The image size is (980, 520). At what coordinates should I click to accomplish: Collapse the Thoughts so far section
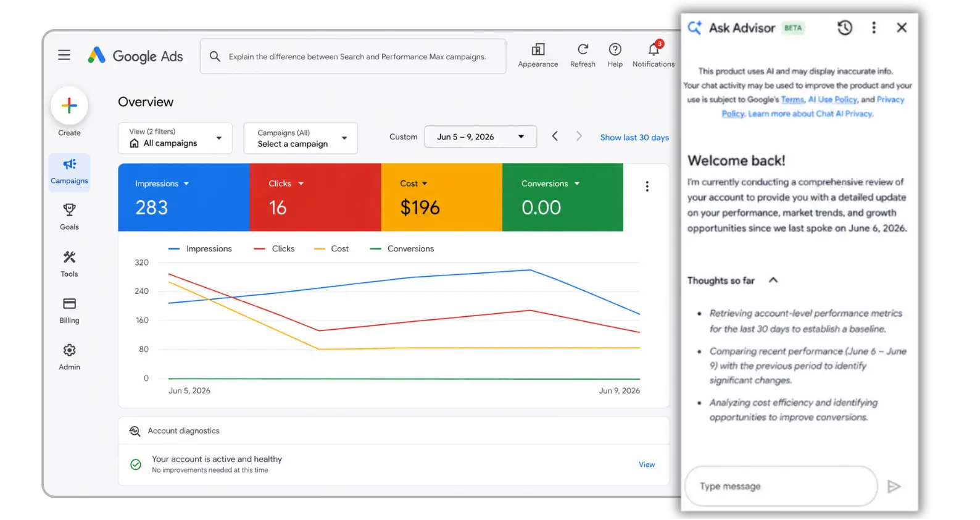click(x=773, y=280)
